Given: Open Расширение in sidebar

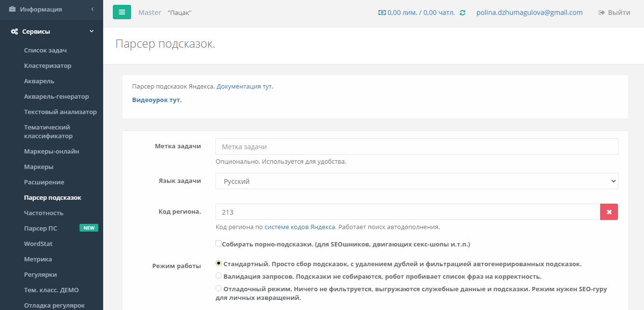Looking at the screenshot, I should point(44,182).
